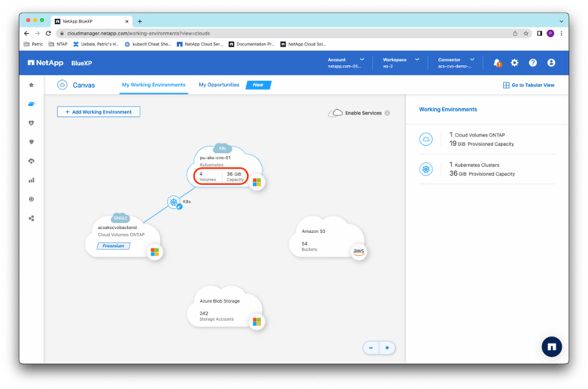Open the user profile icon in header

pos(551,63)
